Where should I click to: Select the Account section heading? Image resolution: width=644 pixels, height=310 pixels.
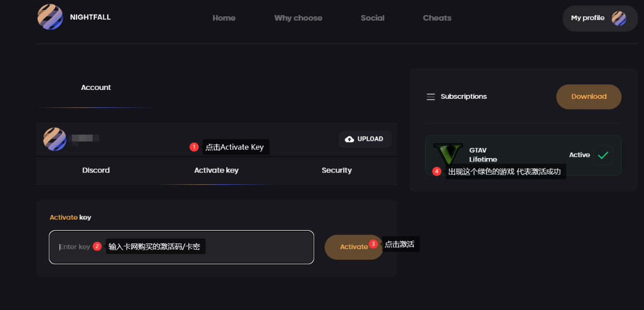[96, 88]
